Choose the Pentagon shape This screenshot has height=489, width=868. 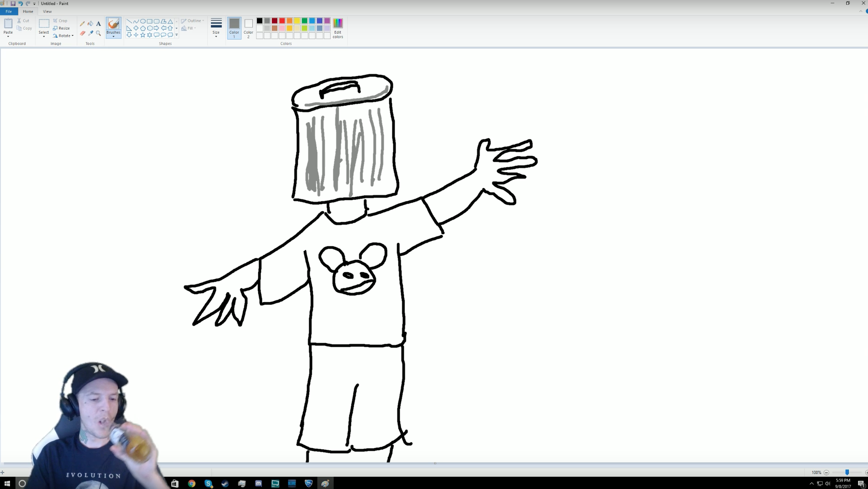[x=143, y=28]
